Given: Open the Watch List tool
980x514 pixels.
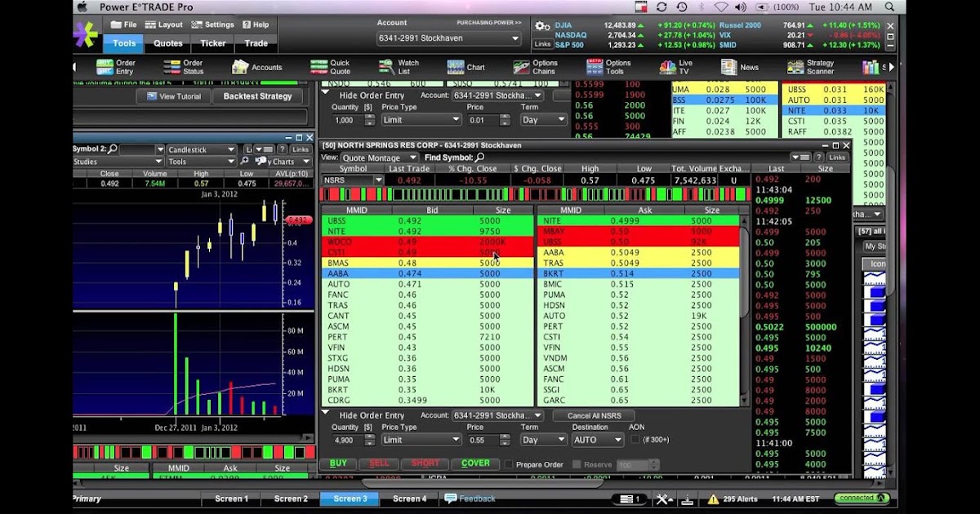Looking at the screenshot, I should click(x=399, y=67).
